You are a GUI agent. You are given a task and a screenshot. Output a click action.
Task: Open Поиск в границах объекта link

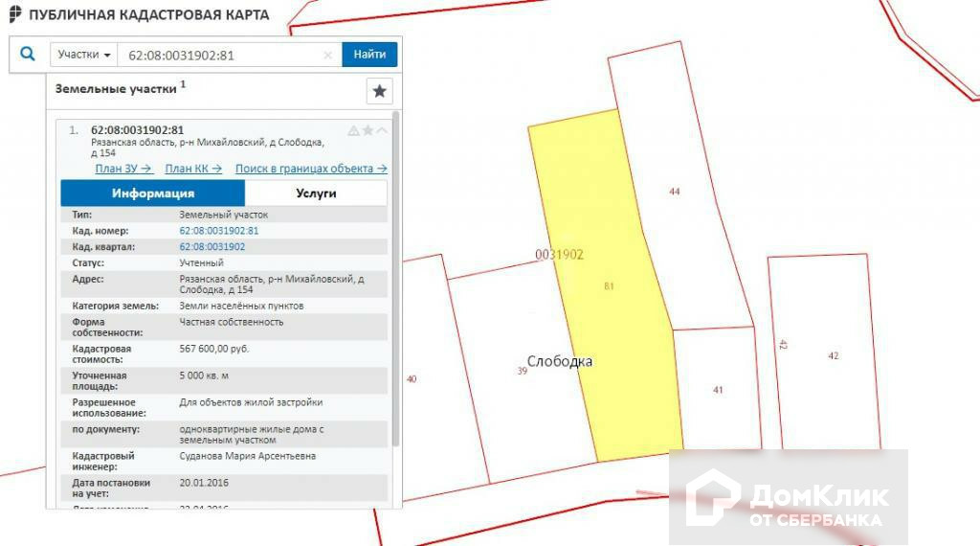click(x=311, y=169)
